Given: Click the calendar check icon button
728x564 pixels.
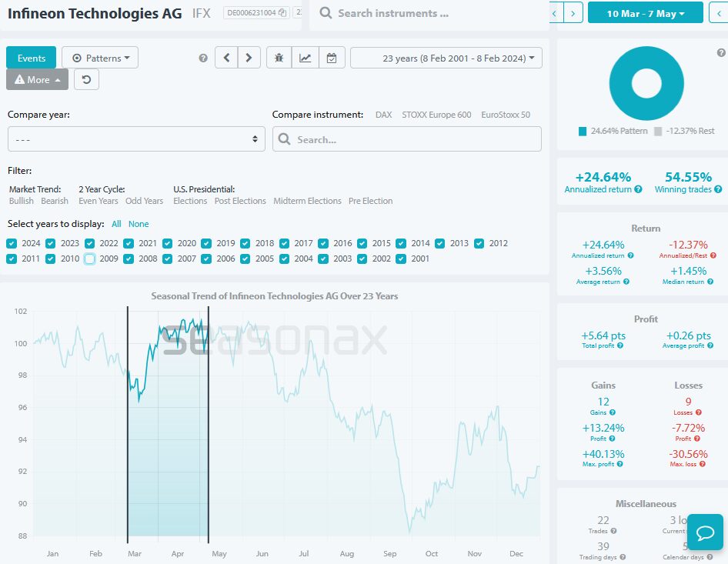Looking at the screenshot, I should [331, 58].
